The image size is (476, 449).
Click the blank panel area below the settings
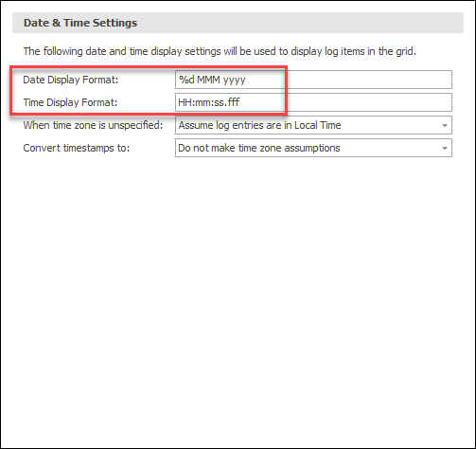pos(238,300)
